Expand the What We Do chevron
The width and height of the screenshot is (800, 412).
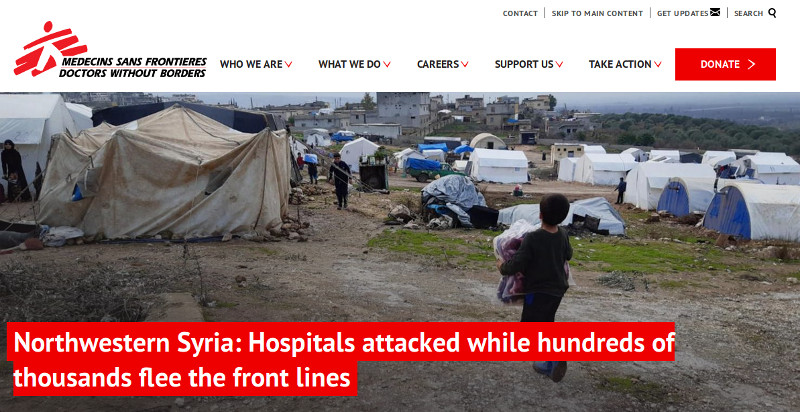pos(387,65)
